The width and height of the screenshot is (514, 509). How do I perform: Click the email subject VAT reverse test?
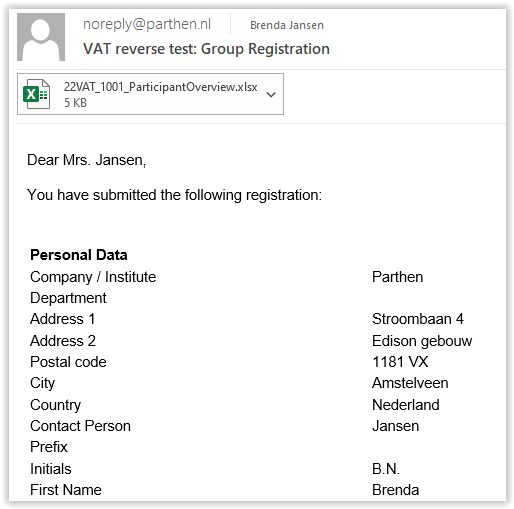pyautogui.click(x=206, y=49)
